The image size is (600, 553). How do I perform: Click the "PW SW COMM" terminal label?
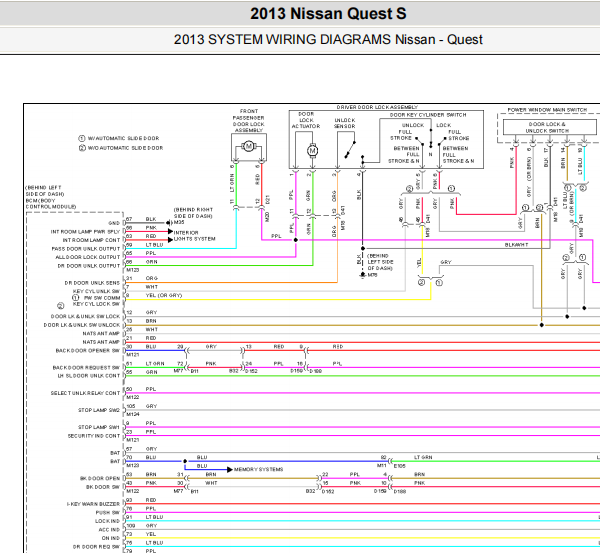102,298
